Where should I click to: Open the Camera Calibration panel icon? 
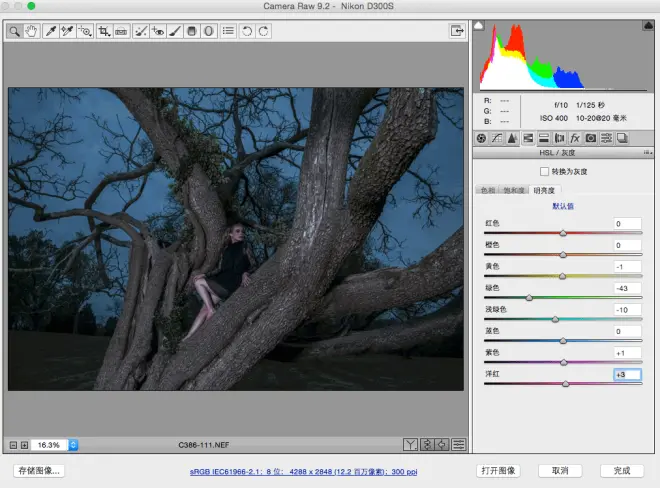pos(591,138)
